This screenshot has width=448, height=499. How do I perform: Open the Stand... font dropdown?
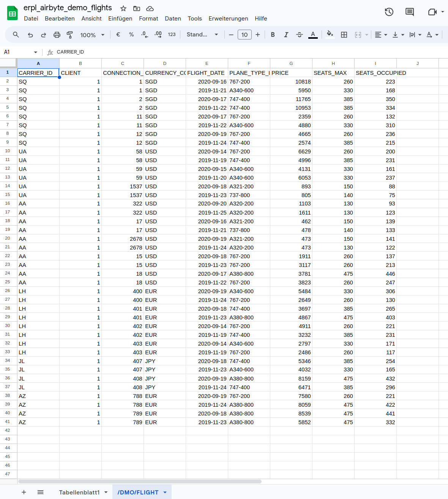point(202,35)
